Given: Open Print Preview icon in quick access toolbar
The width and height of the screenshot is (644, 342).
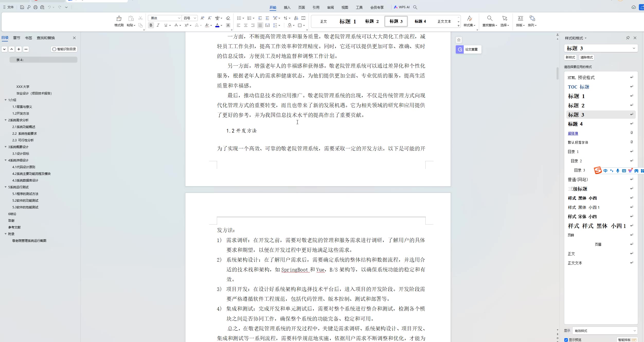Looking at the screenshot, I should pos(42,7).
